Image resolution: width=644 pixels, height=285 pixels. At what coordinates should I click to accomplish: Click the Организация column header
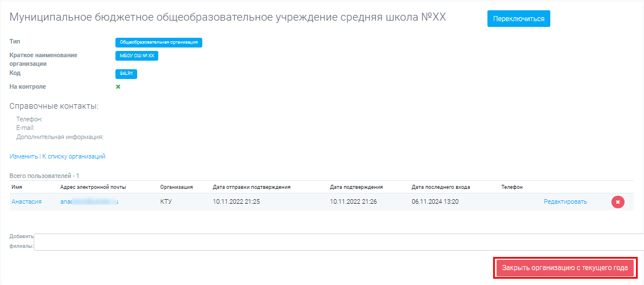(177, 187)
